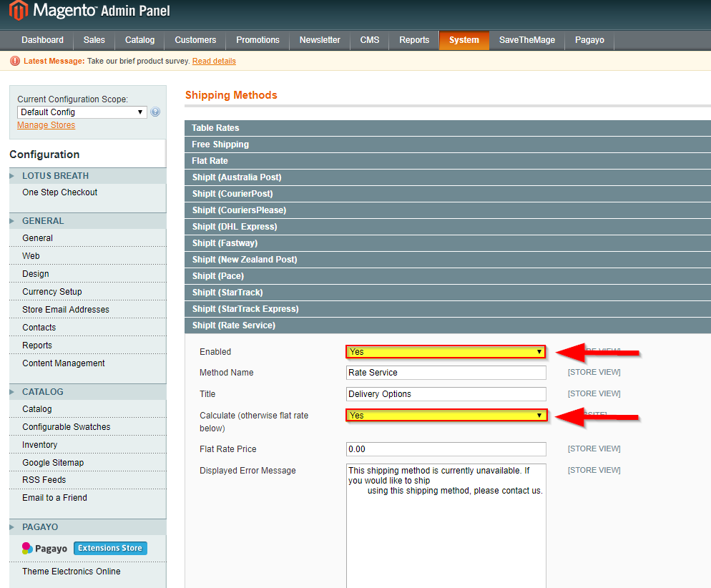Image resolution: width=711 pixels, height=588 pixels.
Task: Click the Flat Rate Price field
Action: [446, 449]
